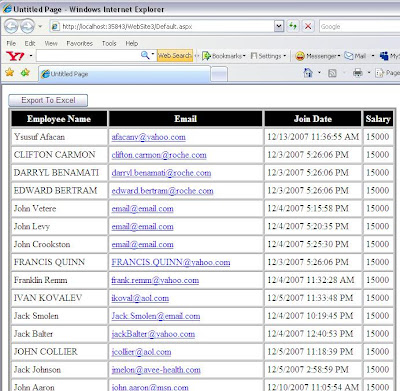The width and height of the screenshot is (400, 391).
Task: Click the Yahoo Y! logo icon
Action: click(x=15, y=56)
